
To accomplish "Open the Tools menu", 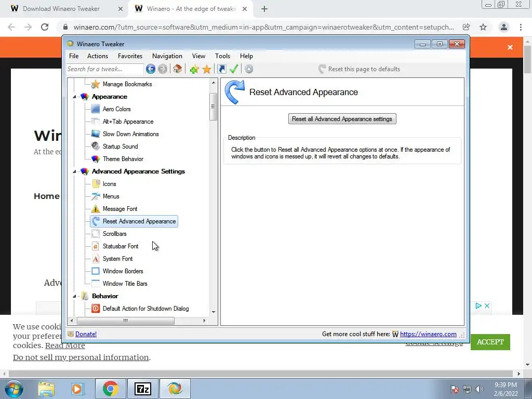I will pos(222,56).
